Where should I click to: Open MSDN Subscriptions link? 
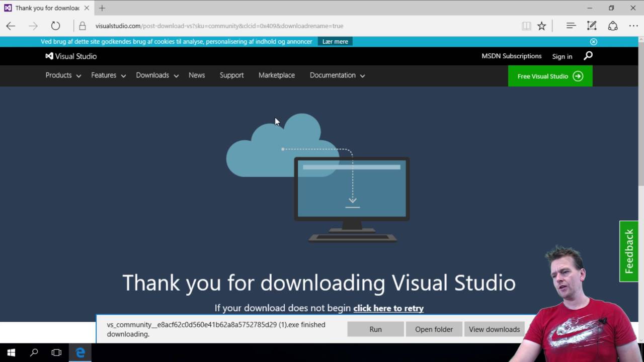[x=512, y=56]
